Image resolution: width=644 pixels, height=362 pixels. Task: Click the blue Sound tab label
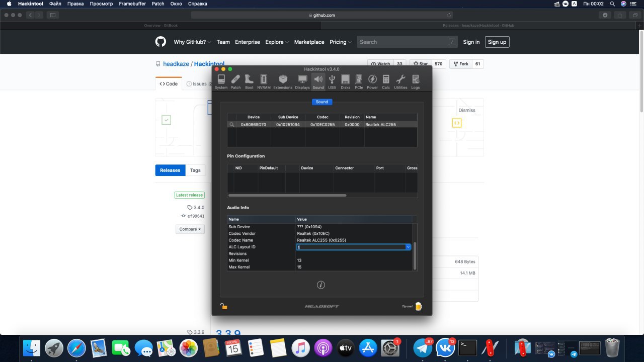tap(322, 102)
